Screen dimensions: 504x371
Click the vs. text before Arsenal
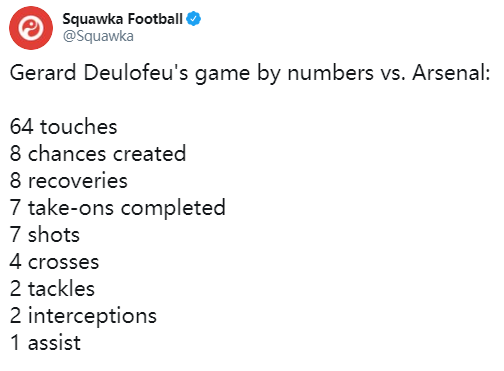pos(393,75)
